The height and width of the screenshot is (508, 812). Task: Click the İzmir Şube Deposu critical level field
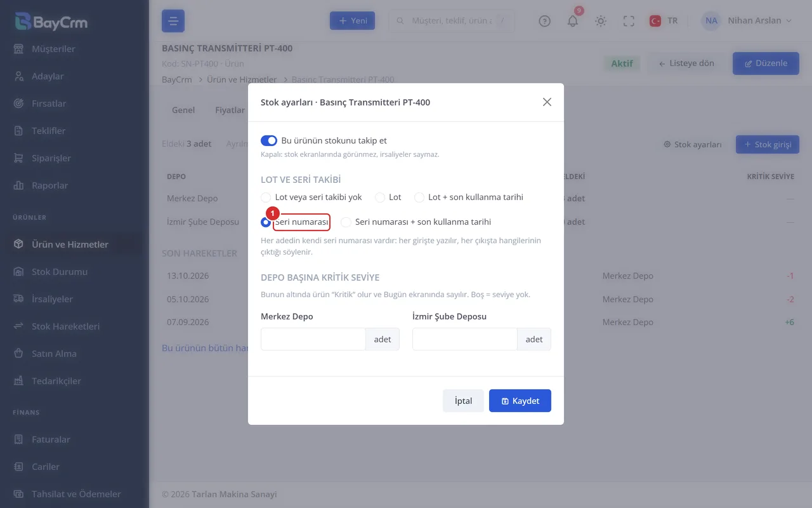[464, 339]
